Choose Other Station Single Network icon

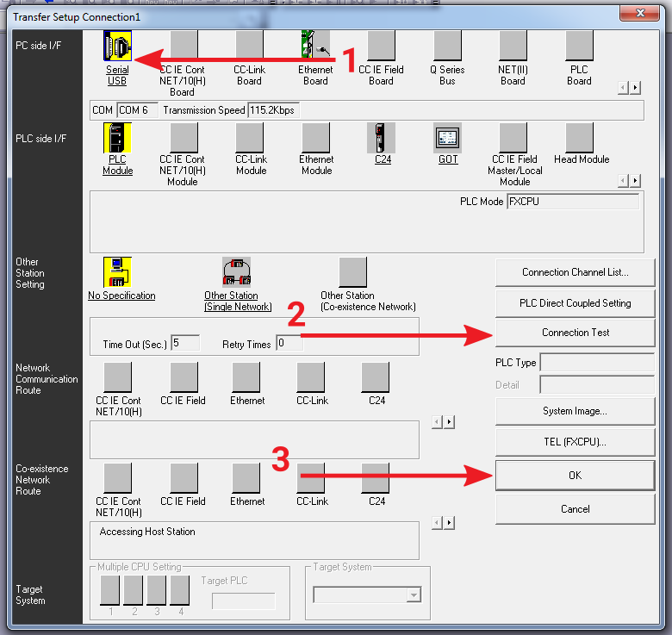pyautogui.click(x=237, y=271)
